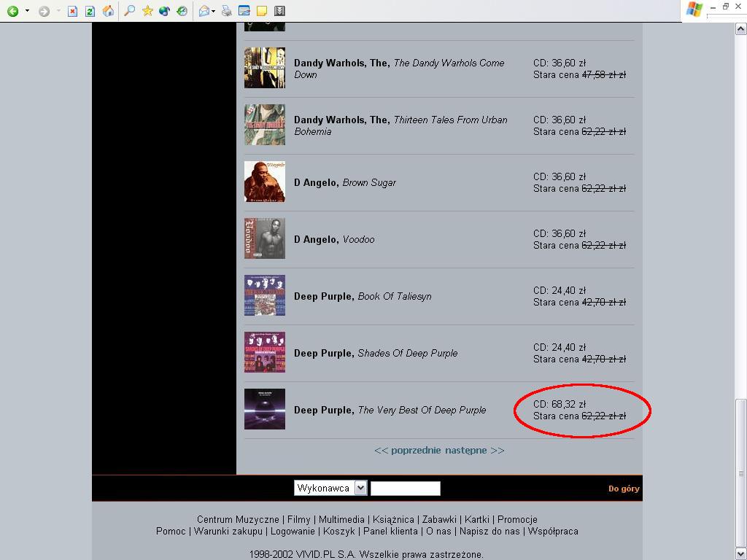This screenshot has width=747, height=560.
Task: Click Book Of Taliesyn 'CD: 24,40 zł' price
Action: [x=560, y=290]
